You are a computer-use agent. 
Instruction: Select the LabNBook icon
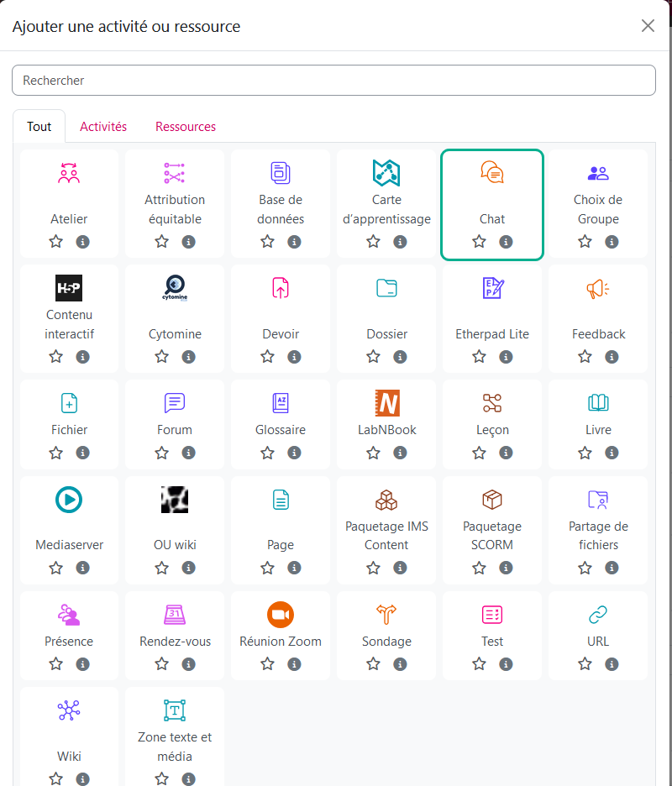pos(386,403)
